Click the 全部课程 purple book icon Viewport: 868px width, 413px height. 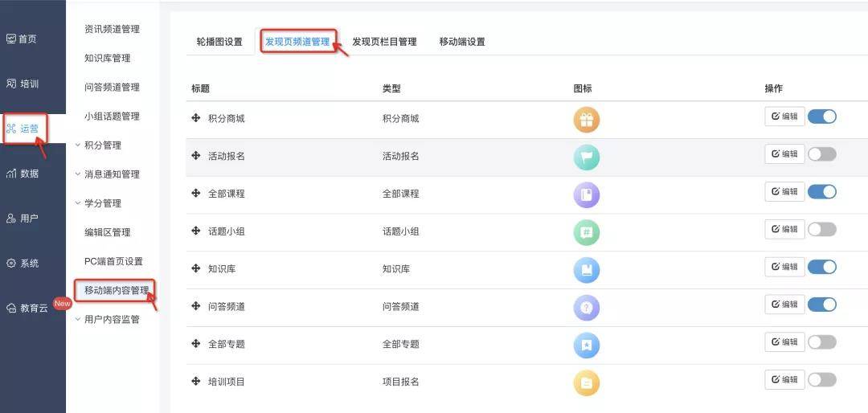(x=586, y=195)
